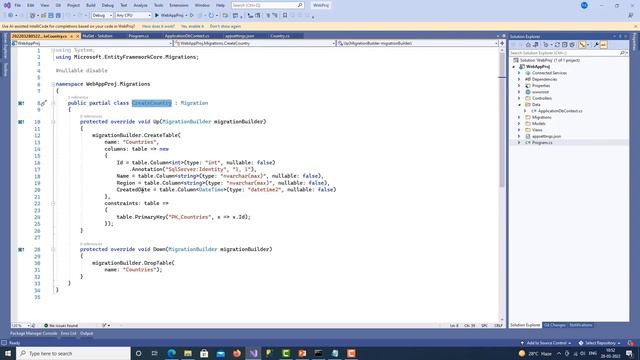Switch to the Notifications tab

pos(580,325)
